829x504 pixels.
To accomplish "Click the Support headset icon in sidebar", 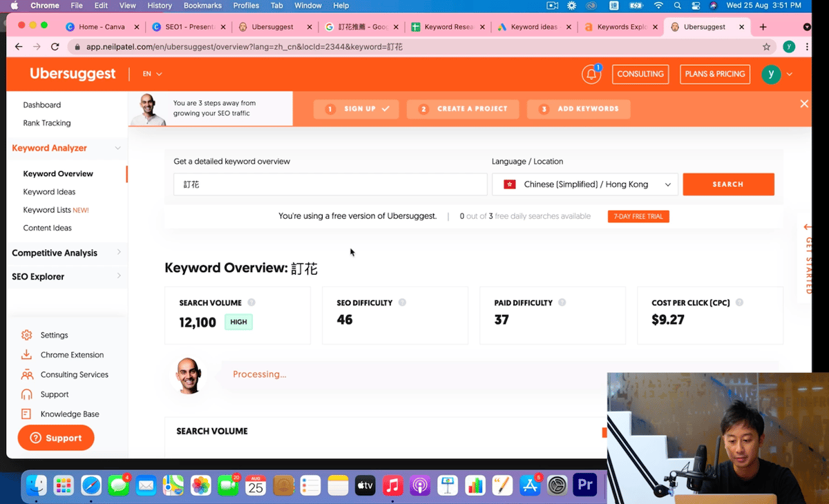I will tap(27, 394).
